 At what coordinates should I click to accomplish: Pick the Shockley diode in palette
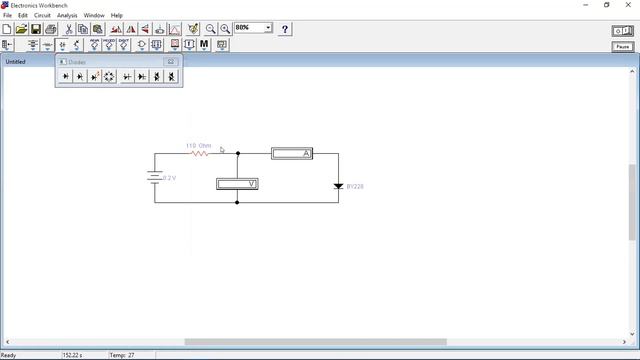[x=127, y=76]
